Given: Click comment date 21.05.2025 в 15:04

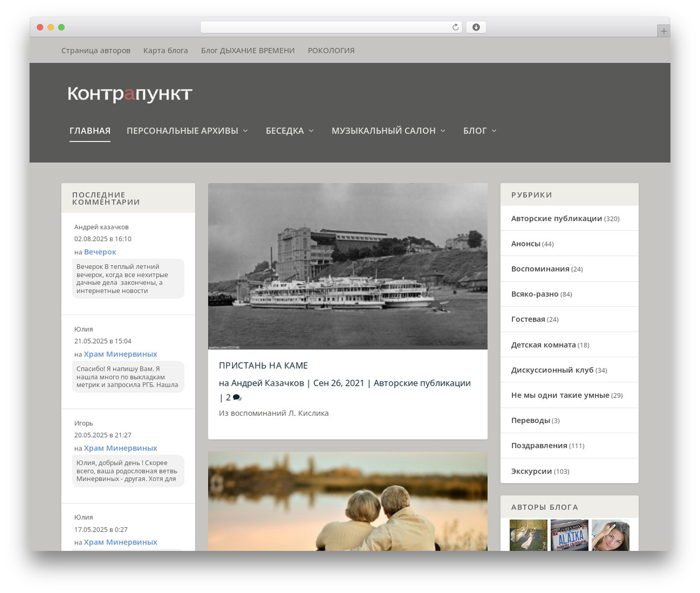Looking at the screenshot, I should (x=103, y=341).
